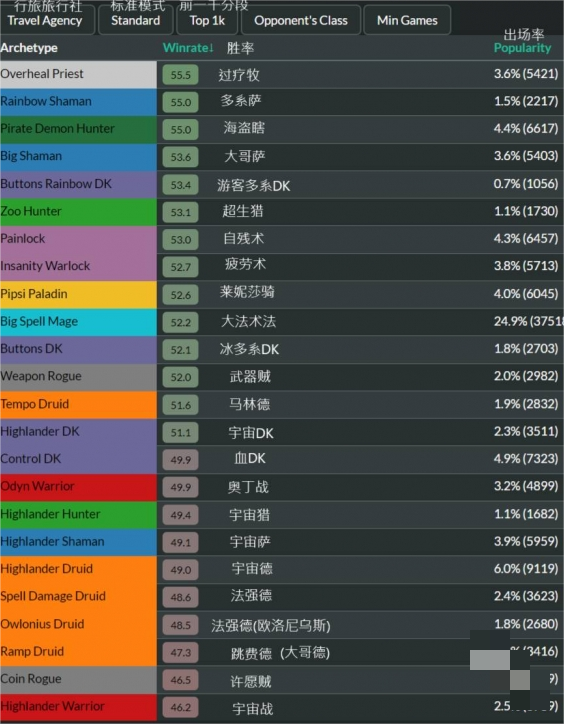The height and width of the screenshot is (724, 564).
Task: View the Coin Rogue archetype
Action: click(x=79, y=679)
